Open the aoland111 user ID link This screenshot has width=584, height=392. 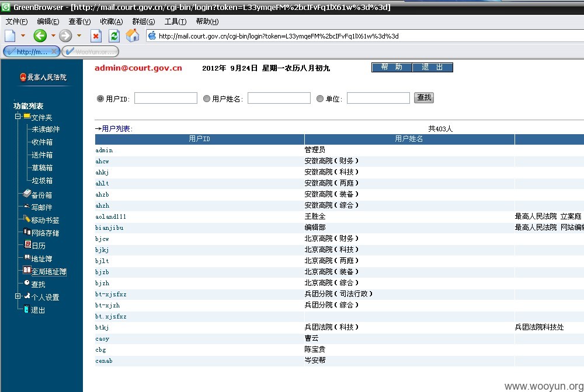[x=110, y=217]
